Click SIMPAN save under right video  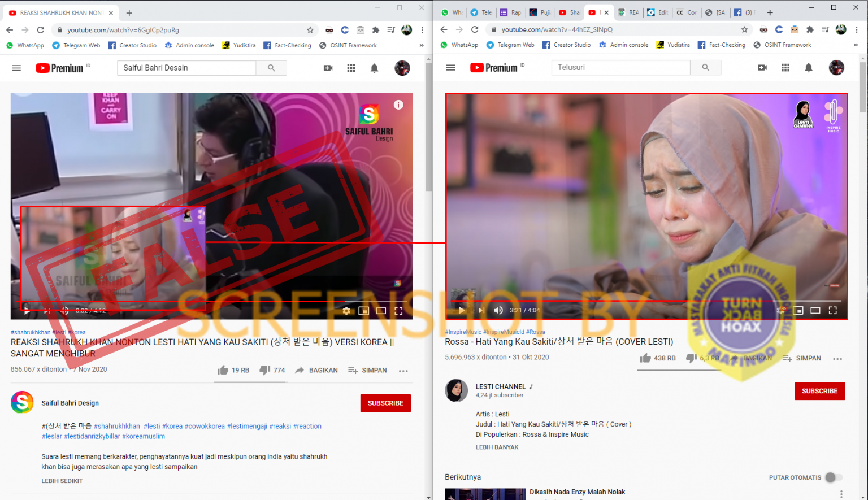(x=802, y=358)
